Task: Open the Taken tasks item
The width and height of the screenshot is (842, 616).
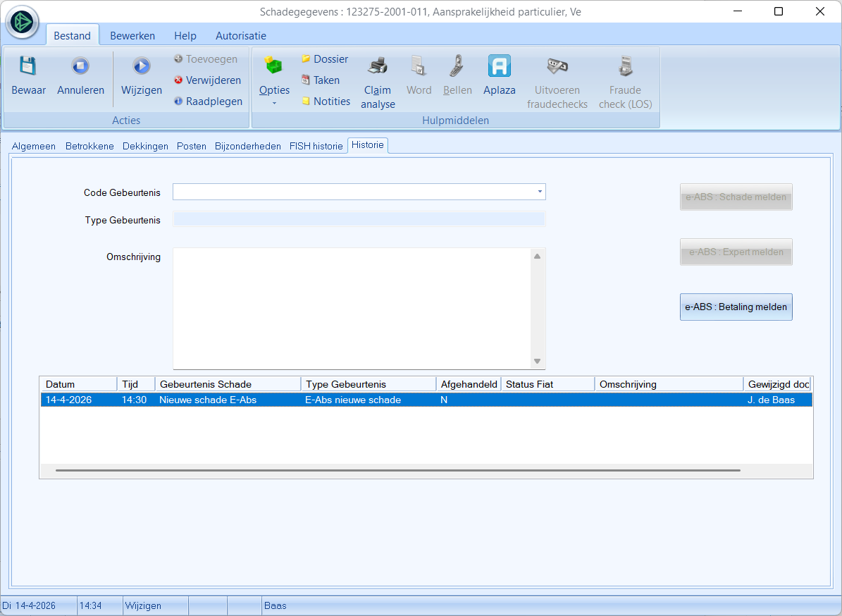Action: (321, 80)
